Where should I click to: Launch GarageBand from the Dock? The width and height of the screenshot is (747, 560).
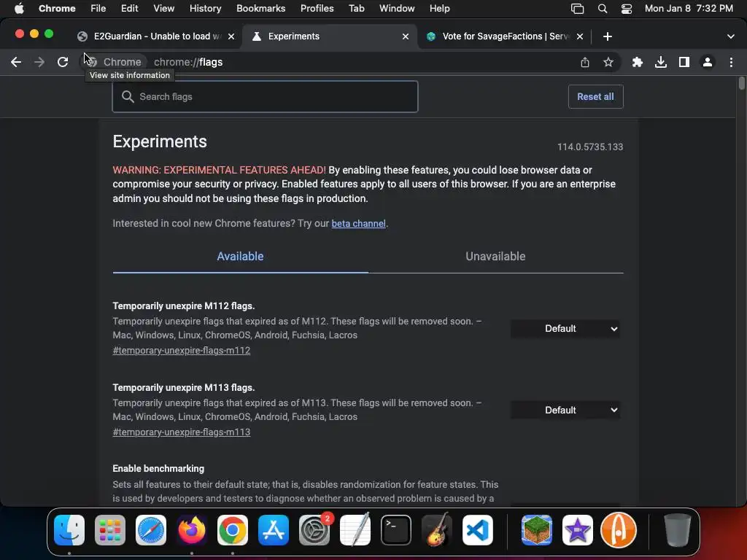tap(437, 530)
